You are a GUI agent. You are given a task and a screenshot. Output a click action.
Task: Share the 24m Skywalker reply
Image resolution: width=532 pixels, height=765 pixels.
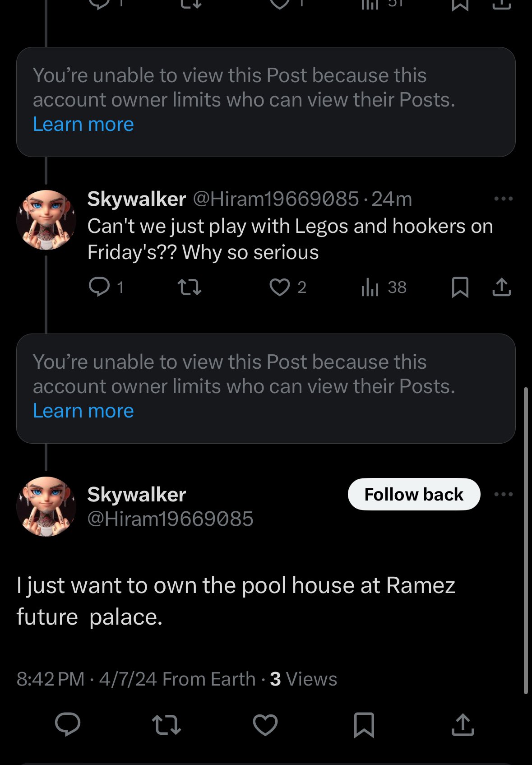501,287
